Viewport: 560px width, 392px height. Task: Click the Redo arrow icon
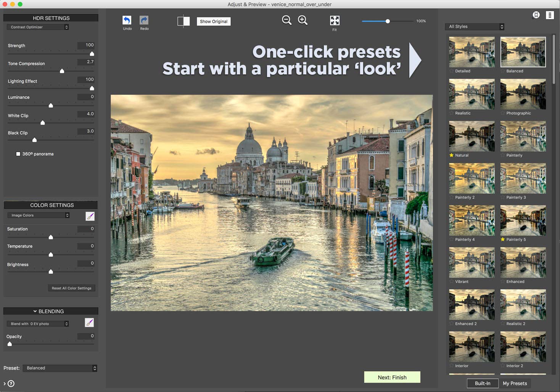click(x=144, y=21)
